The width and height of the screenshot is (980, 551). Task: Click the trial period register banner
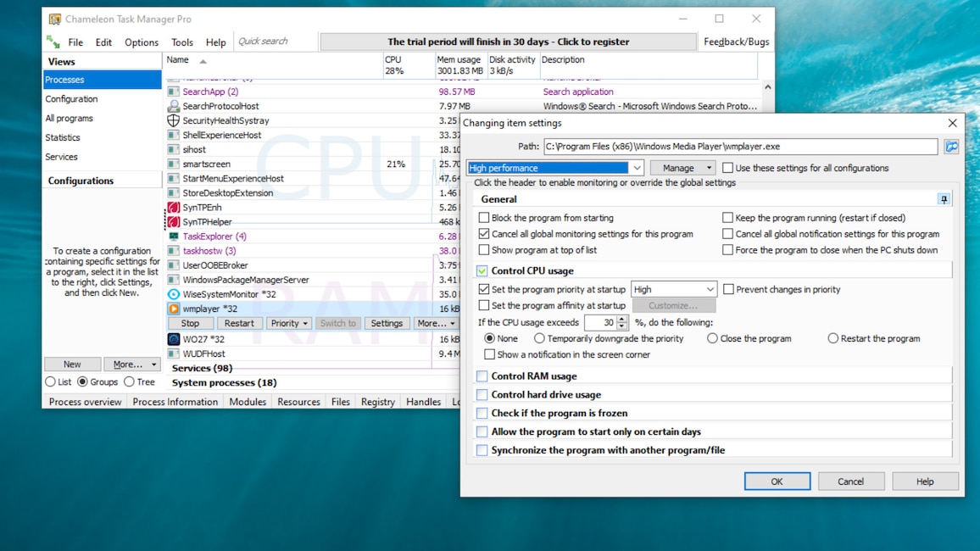tap(508, 42)
